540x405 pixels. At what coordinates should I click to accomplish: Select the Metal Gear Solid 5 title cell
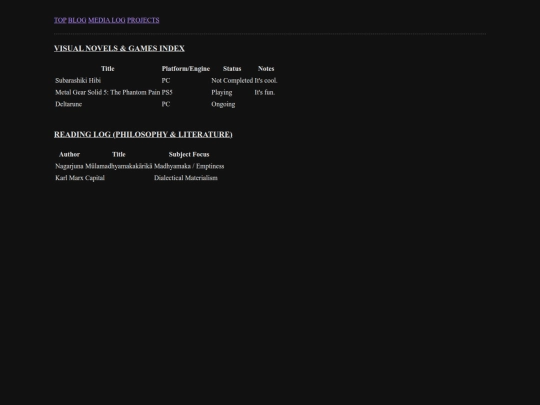107,92
